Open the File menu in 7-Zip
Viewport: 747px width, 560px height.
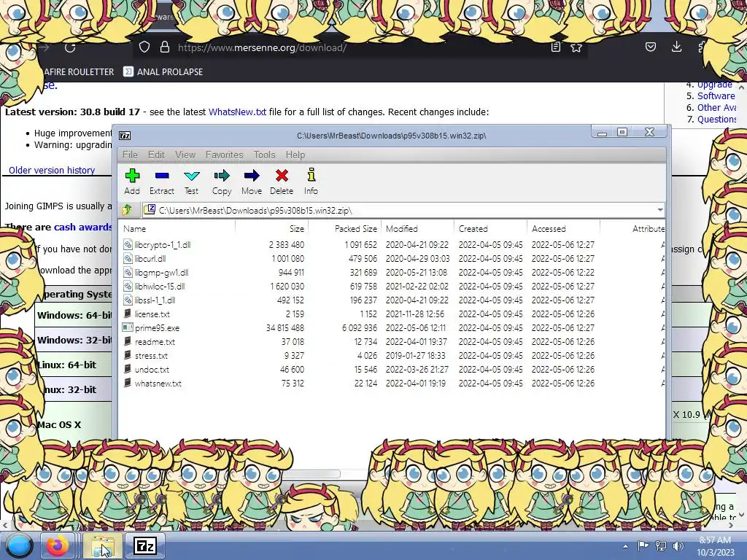point(130,155)
